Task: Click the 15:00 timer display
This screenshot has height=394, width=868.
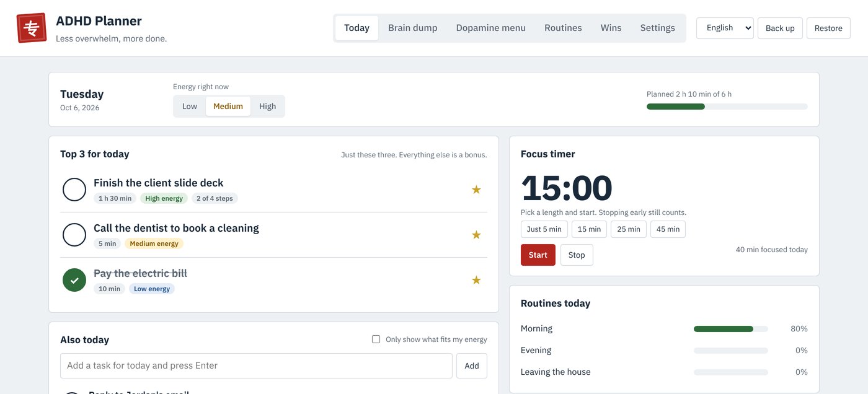Action: 567,188
